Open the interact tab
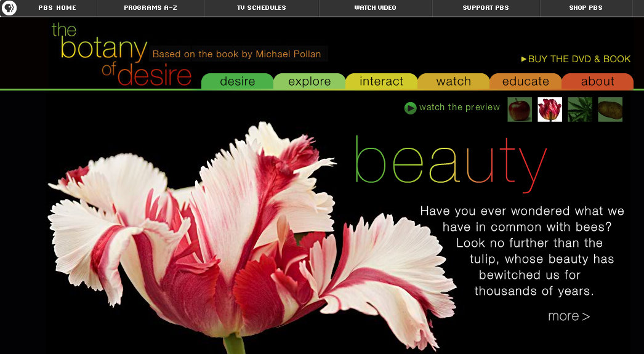644x354 pixels. click(382, 81)
